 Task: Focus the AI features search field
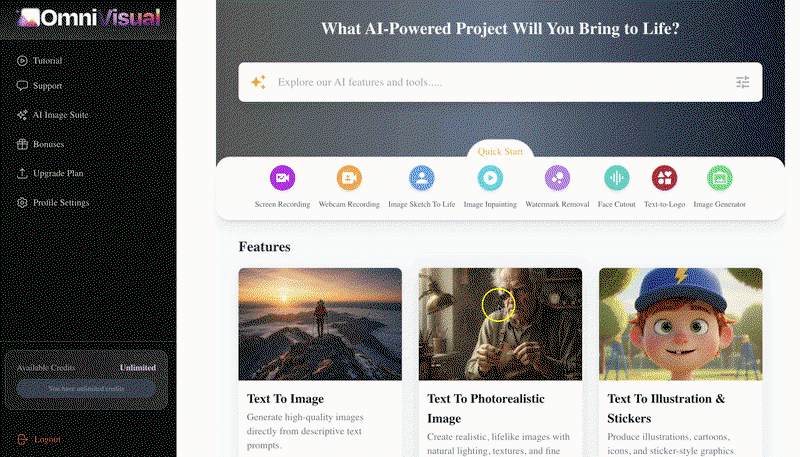(x=500, y=82)
